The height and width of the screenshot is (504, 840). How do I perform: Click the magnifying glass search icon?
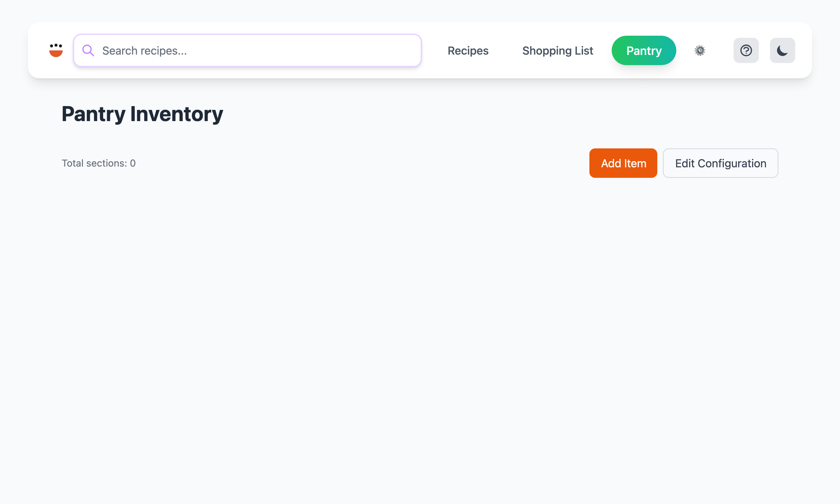click(x=88, y=50)
